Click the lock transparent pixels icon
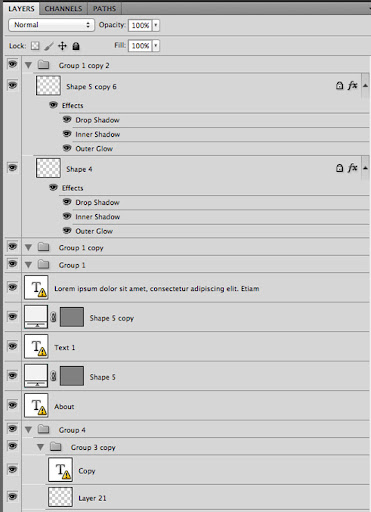 pos(35,46)
